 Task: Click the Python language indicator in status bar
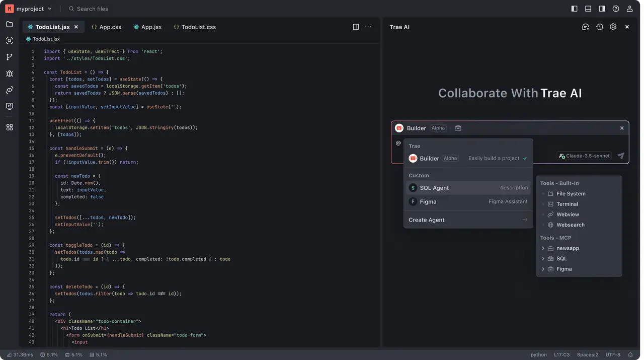coord(538,354)
